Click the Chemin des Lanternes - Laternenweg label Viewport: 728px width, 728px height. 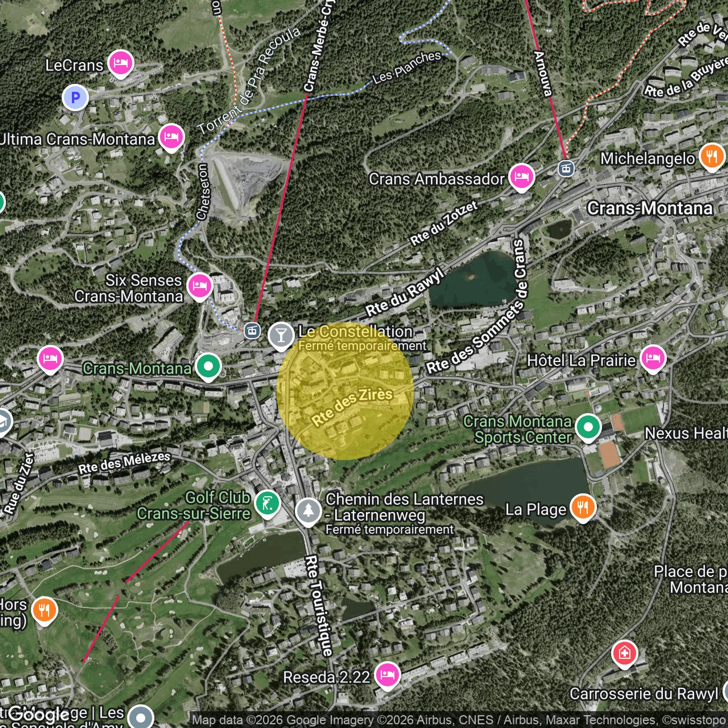click(404, 507)
